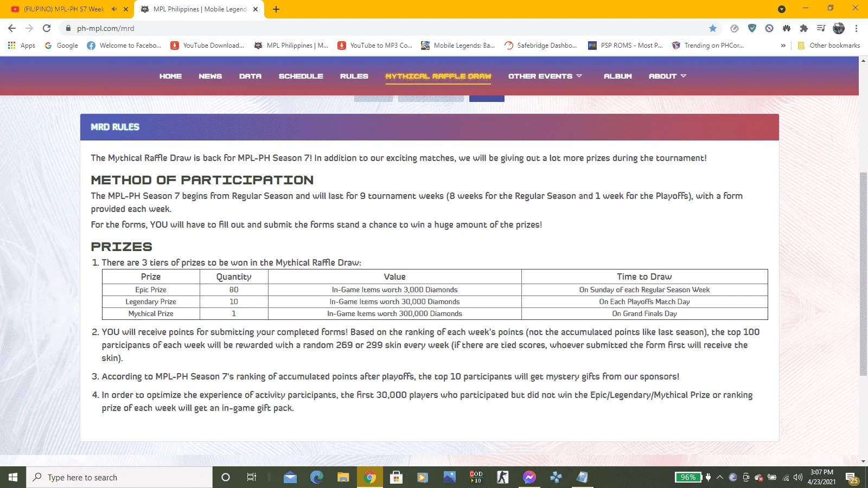
Task: Open the Extensions puzzle-piece menu
Action: (x=804, y=28)
